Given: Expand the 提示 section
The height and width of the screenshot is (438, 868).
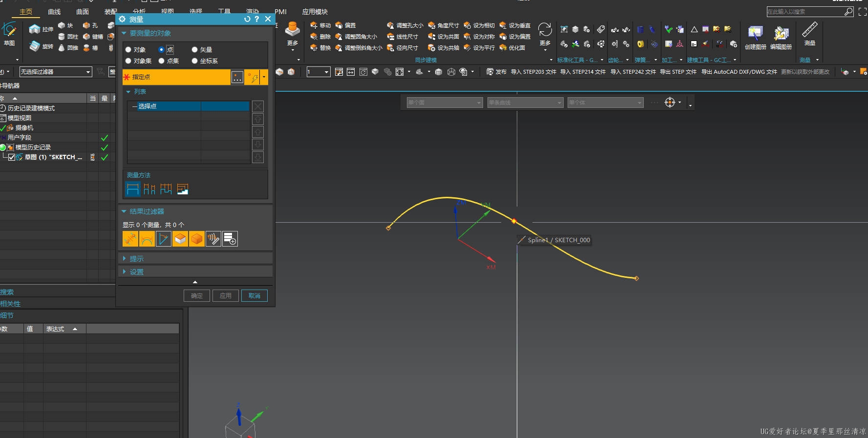Looking at the screenshot, I should (x=124, y=258).
